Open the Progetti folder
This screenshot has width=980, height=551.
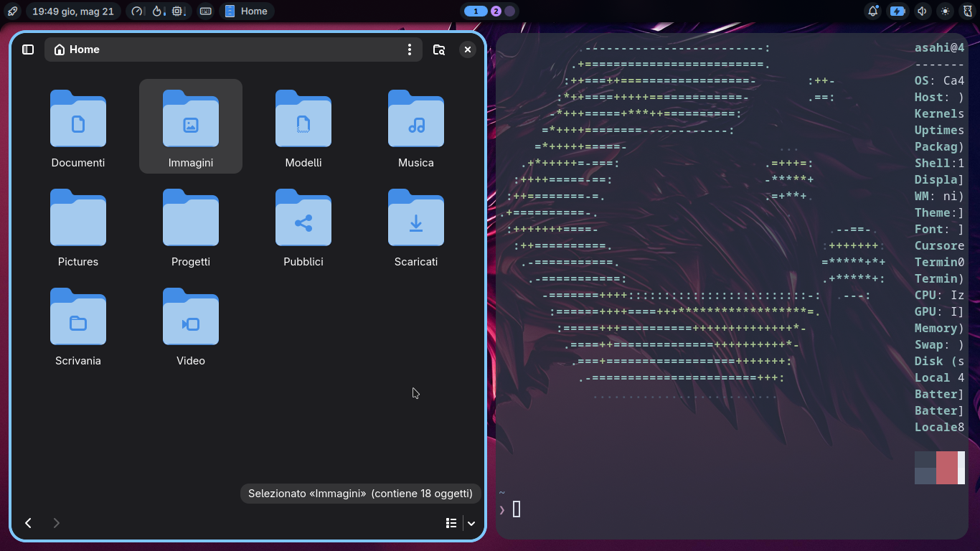coord(191,217)
